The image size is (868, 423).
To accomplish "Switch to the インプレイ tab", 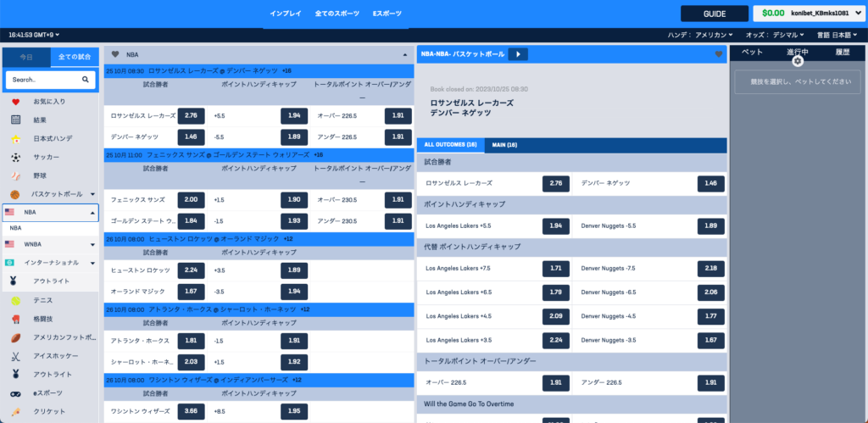I will (x=286, y=14).
